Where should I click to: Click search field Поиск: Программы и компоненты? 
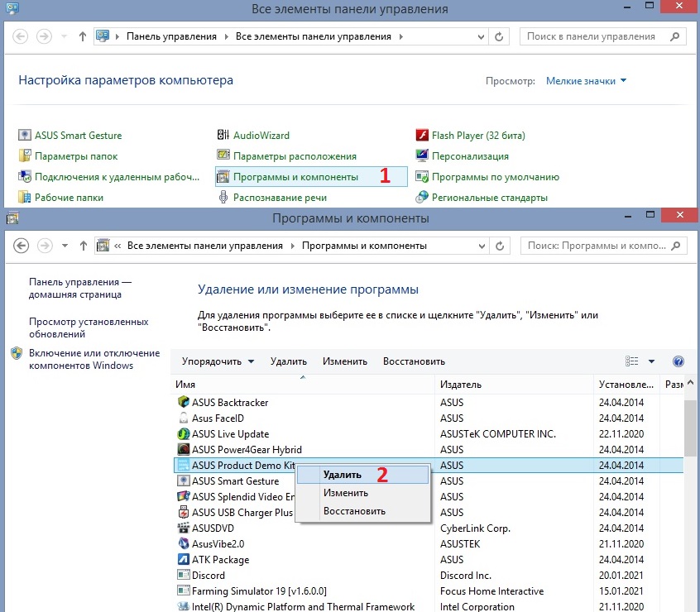tap(603, 246)
